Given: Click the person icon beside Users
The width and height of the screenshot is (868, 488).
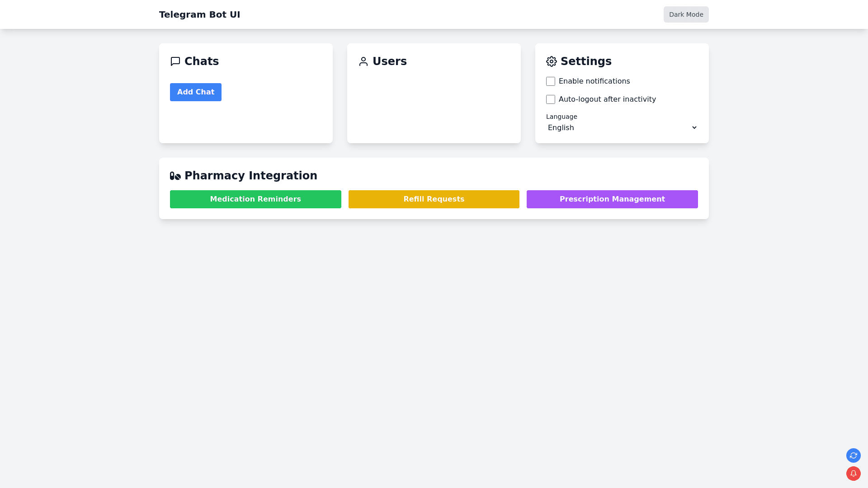Looking at the screenshot, I should click(363, 61).
